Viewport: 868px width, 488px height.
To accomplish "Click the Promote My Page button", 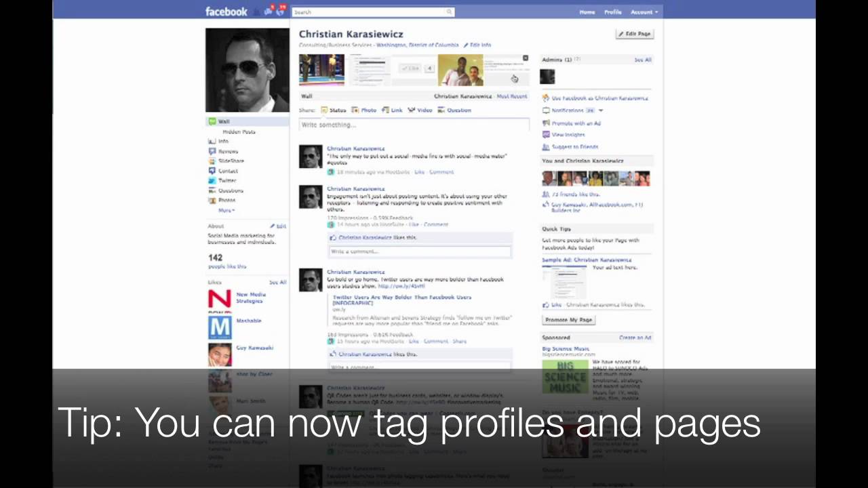I will tap(569, 319).
